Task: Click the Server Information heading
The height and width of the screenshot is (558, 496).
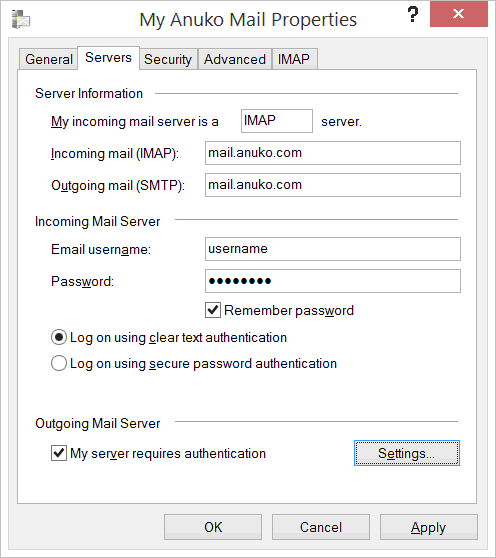Action: pos(89,94)
